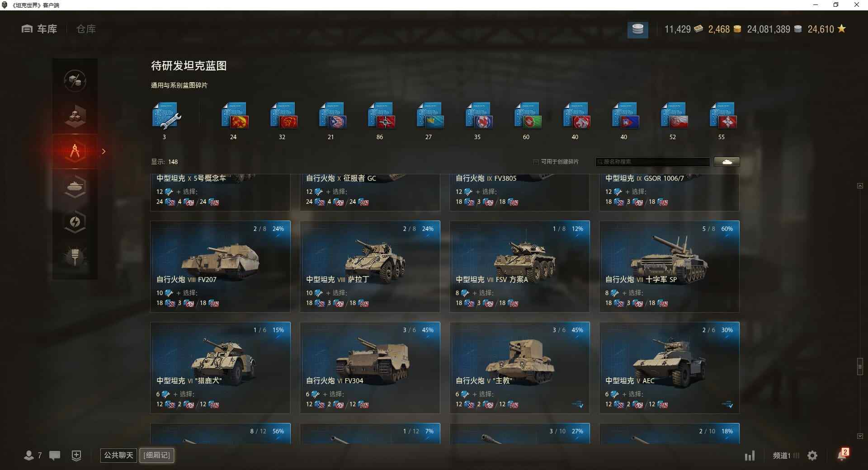The image size is (868, 470).
Task: Open the 公共聊天 chat channel
Action: (118, 455)
